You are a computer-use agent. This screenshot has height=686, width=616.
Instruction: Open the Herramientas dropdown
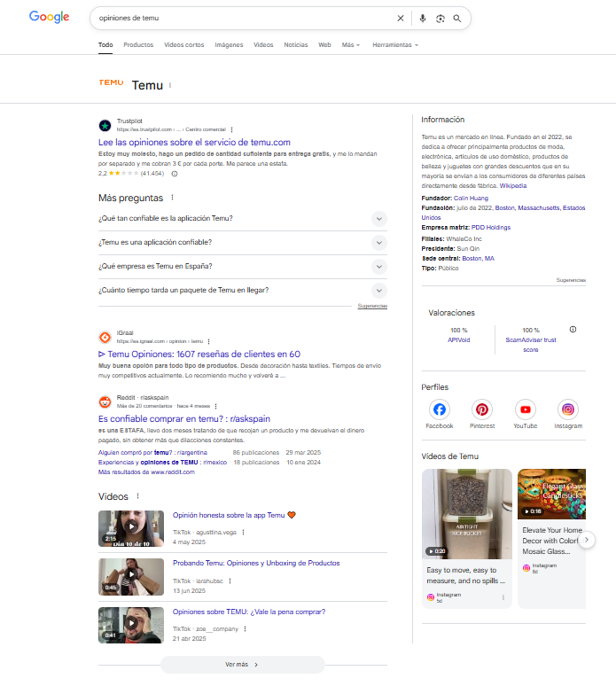[x=394, y=44]
